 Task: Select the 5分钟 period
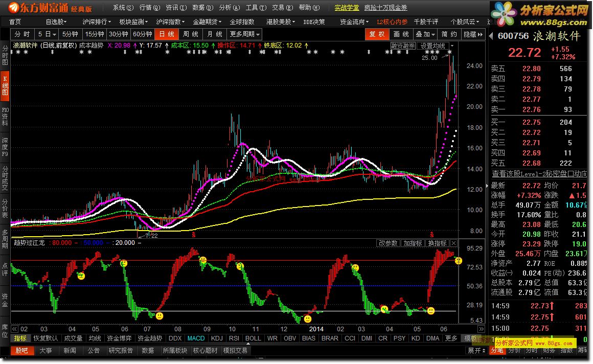(70, 34)
